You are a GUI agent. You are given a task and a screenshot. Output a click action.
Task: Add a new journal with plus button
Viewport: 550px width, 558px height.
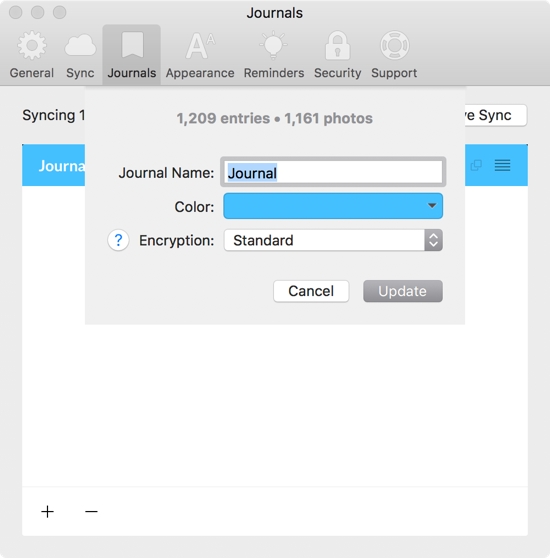[x=47, y=511]
